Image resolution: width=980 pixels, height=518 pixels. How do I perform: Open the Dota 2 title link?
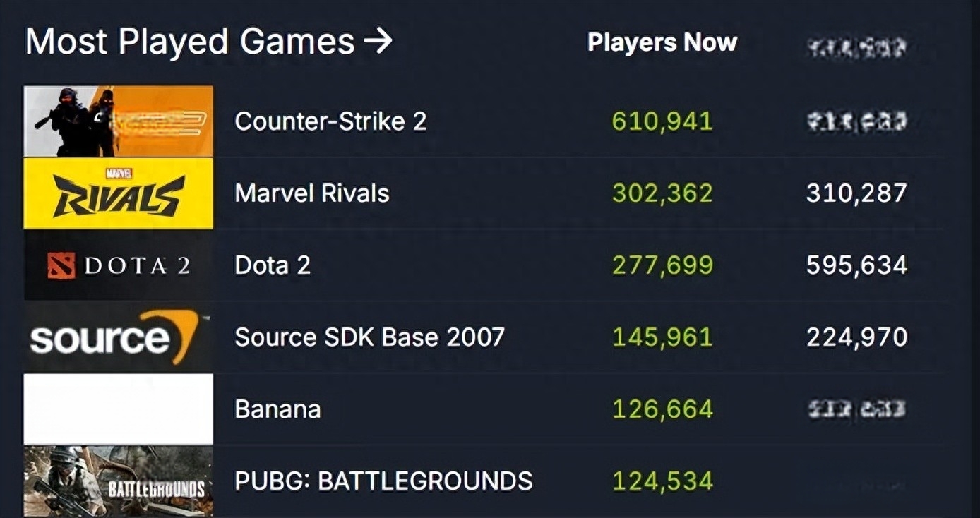[x=273, y=265]
